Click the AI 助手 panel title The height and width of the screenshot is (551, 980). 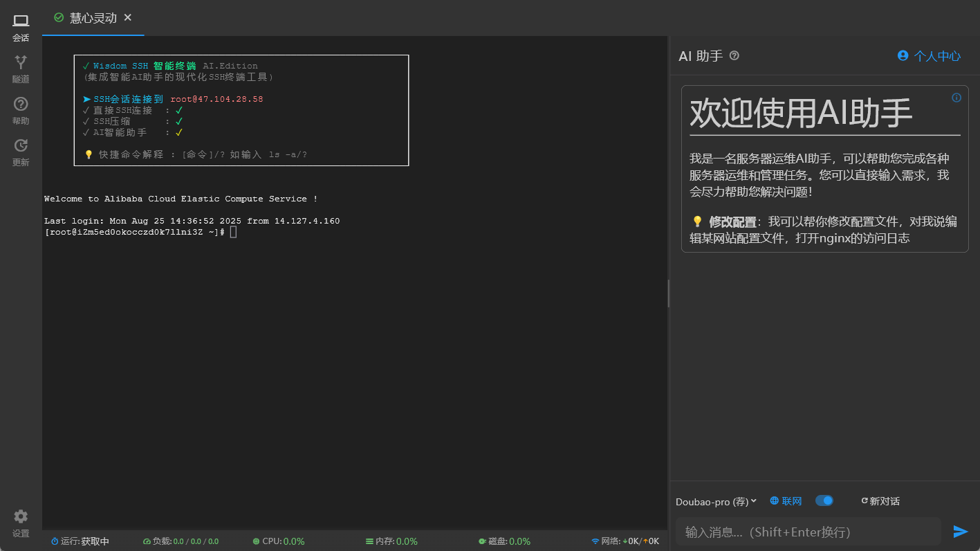pyautogui.click(x=701, y=56)
